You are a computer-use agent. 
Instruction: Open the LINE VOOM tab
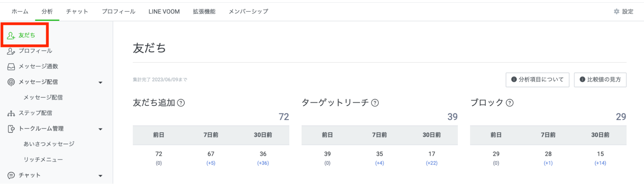pyautogui.click(x=164, y=12)
